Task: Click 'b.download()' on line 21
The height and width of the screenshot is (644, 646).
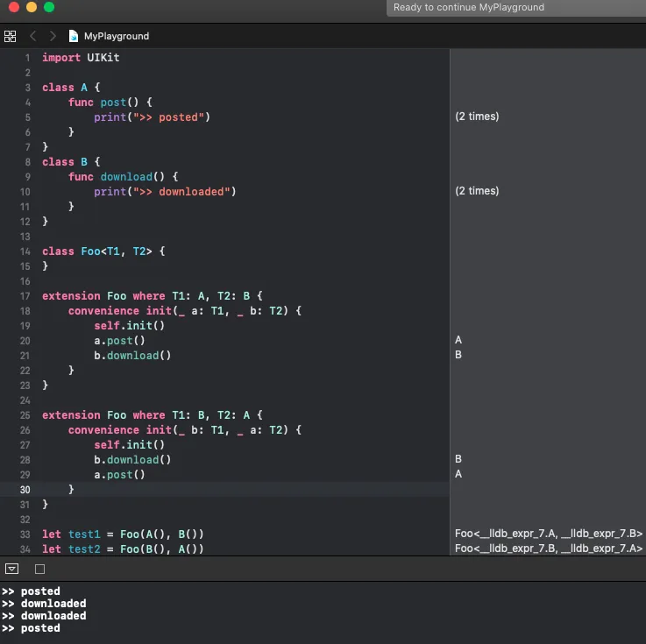Action: 132,356
